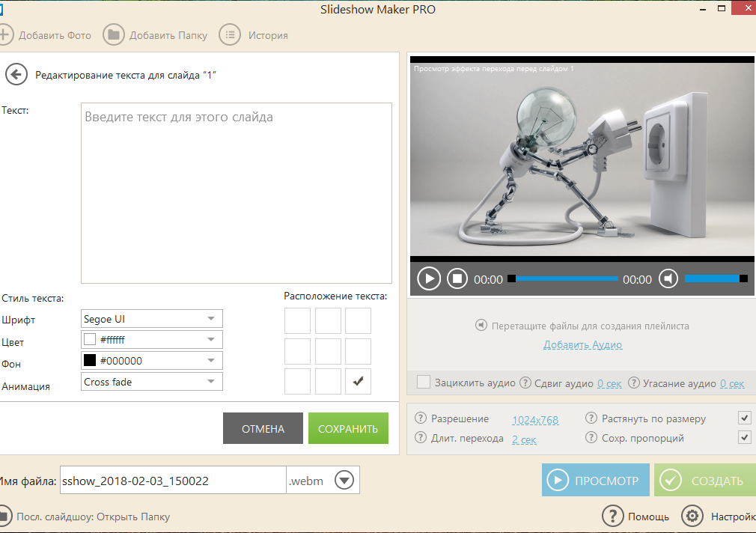
Task: Stop the preview playback
Action: 457,278
